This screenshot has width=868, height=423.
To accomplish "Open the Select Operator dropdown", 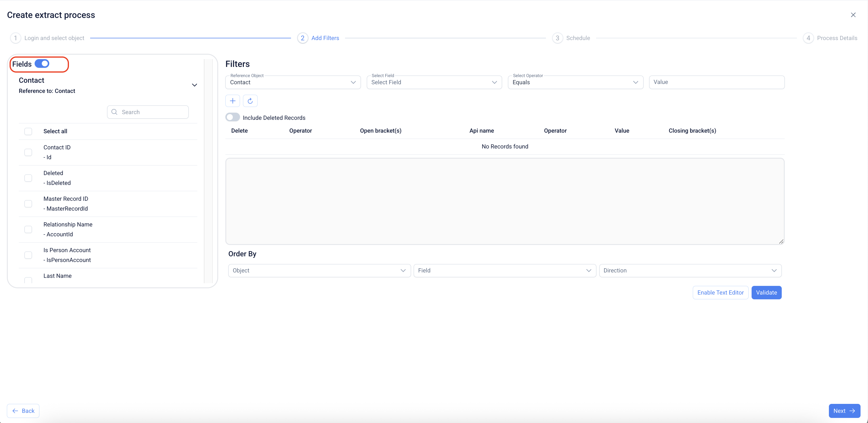I will tap(575, 82).
